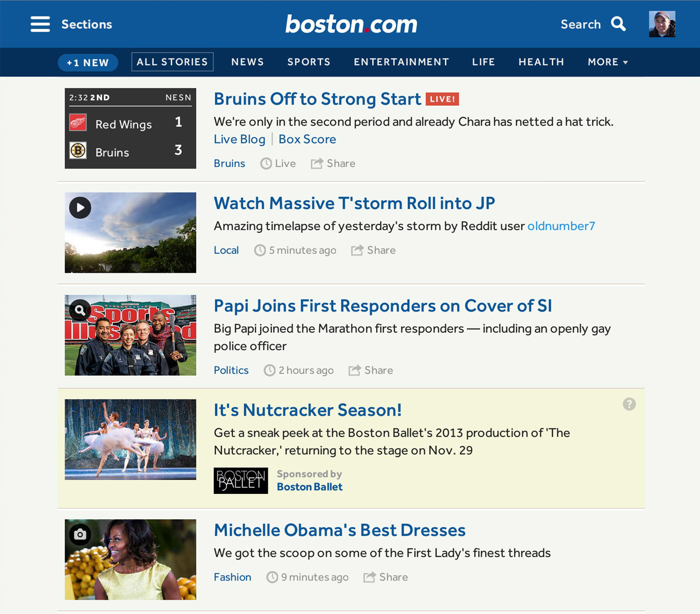700x614 pixels.
Task: Click the Boston Ballet sponsor name link
Action: 310,487
